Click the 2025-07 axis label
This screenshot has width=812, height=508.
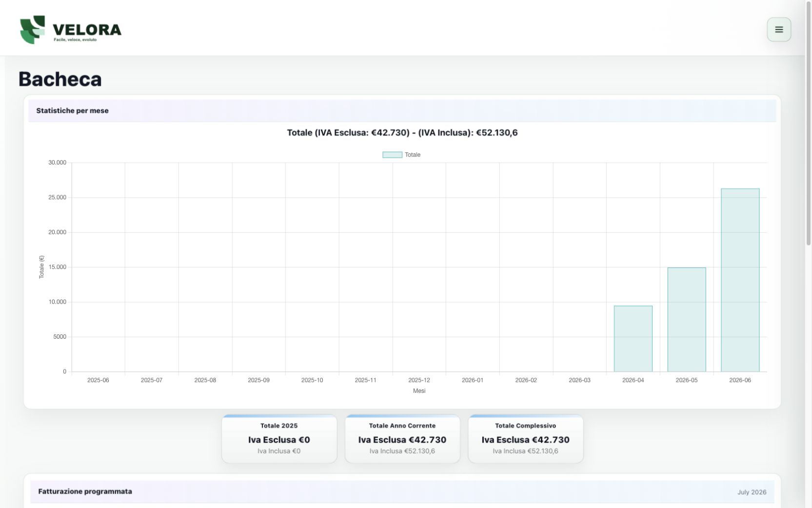[152, 380]
